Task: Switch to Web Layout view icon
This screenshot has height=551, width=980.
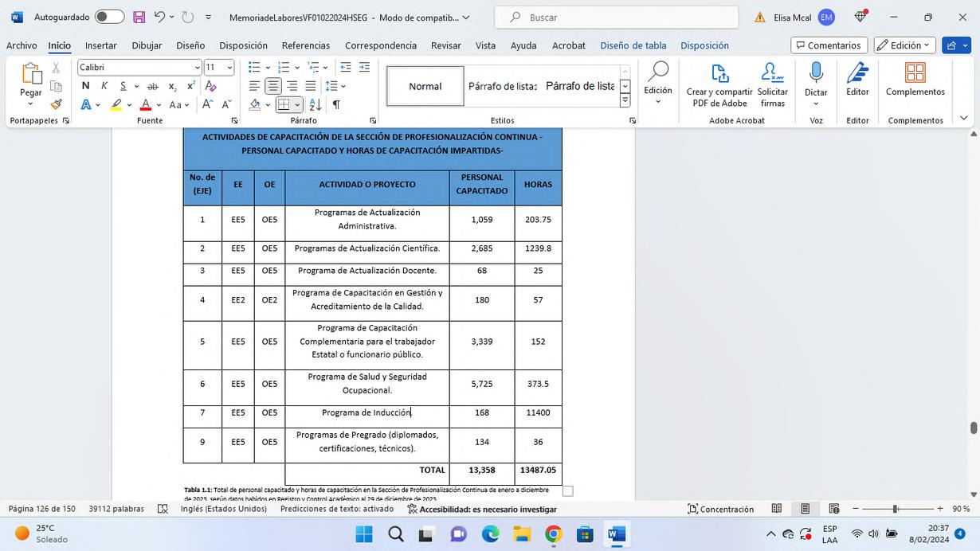Action: coord(834,509)
